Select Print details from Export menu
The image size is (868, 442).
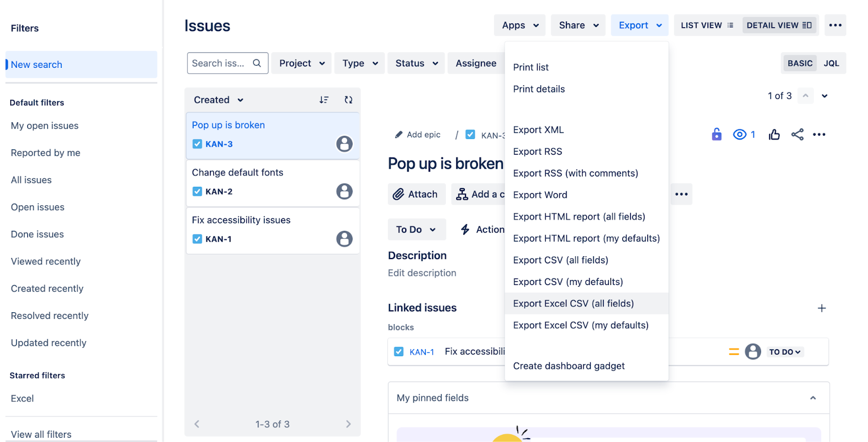586,89
